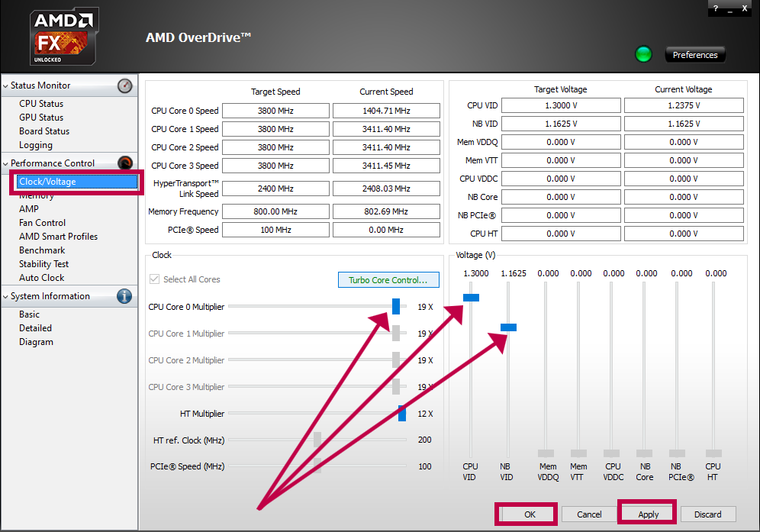
Task: Click the Mem VDDQ voltage slider handle
Action: [x=546, y=453]
